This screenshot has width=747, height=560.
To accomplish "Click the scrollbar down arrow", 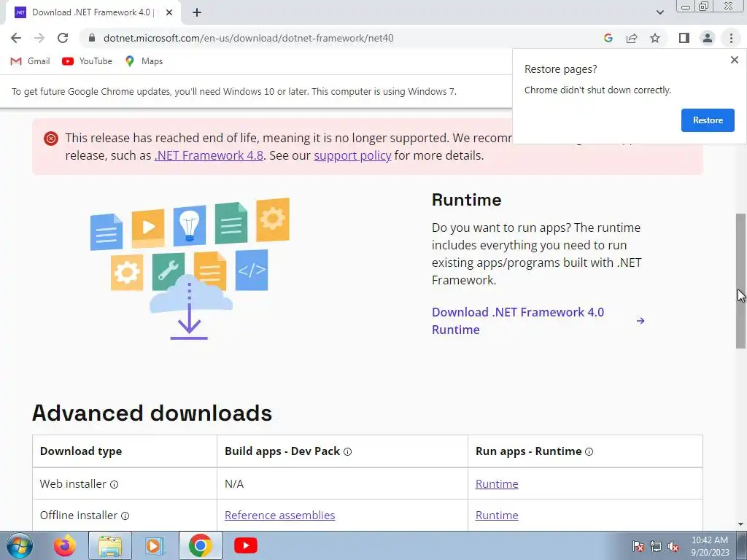I will click(740, 524).
